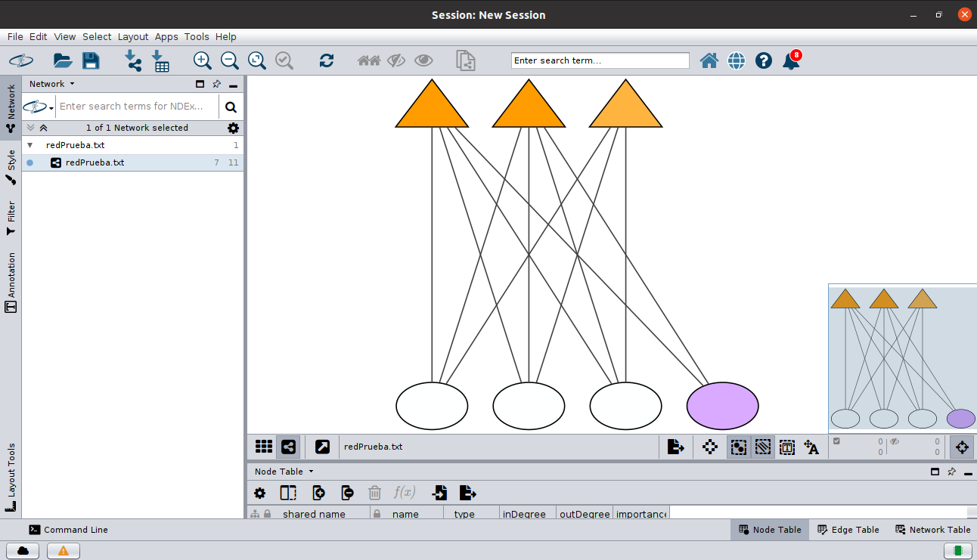Open the Layout menu
Viewport: 977px width, 560px height.
pyautogui.click(x=133, y=36)
